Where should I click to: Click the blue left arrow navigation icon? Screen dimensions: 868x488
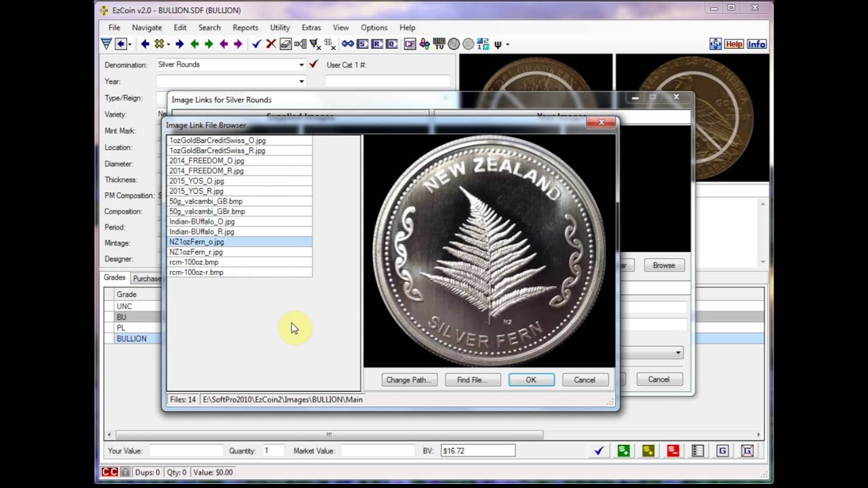[145, 44]
